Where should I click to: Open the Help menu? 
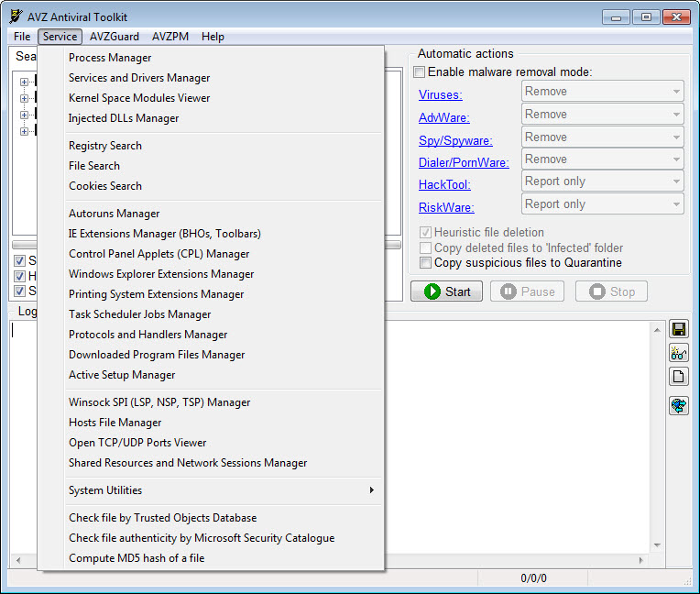tap(213, 37)
